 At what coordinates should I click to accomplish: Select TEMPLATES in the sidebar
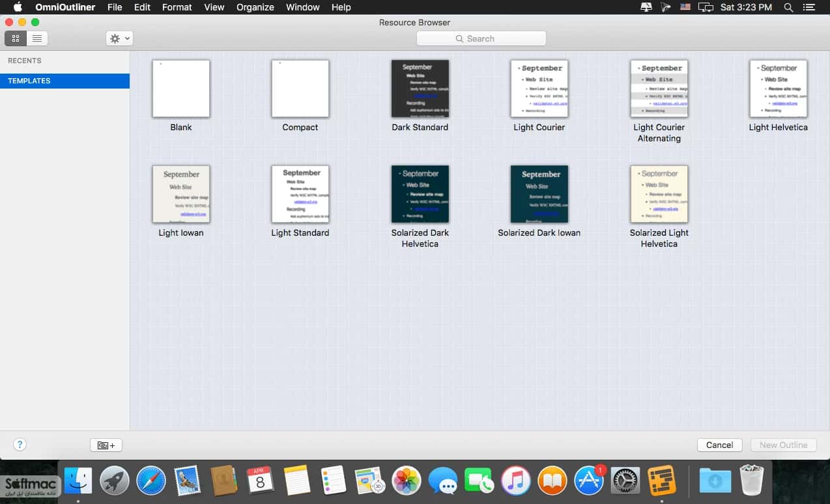[x=64, y=81]
